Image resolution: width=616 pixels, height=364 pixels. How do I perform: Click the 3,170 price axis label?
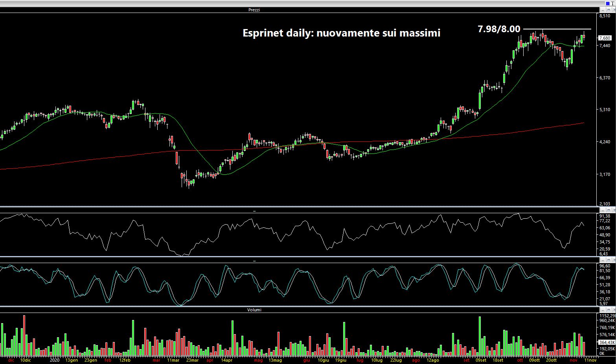[x=605, y=174]
